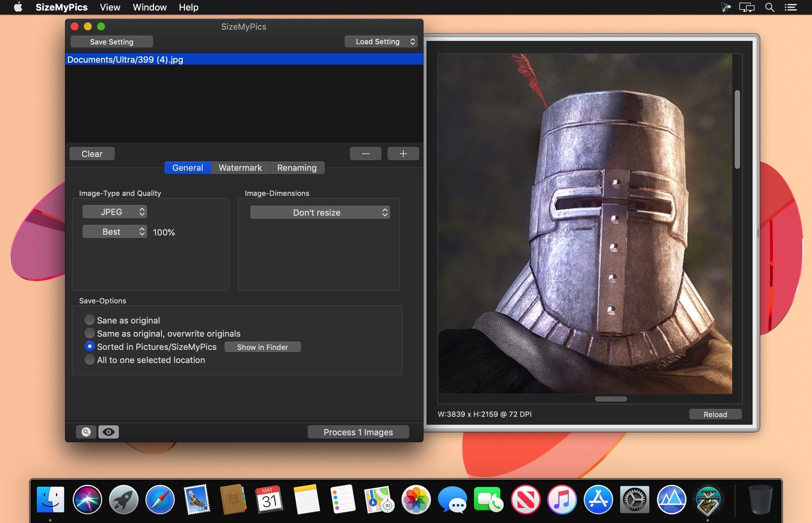Open Spotlight search in menu bar
The image size is (812, 523).
point(769,8)
